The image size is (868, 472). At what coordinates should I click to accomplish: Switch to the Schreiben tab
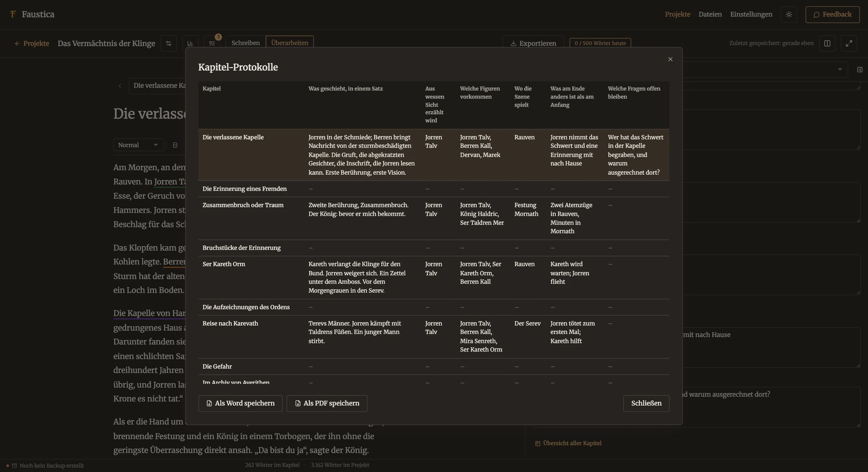pyautogui.click(x=245, y=43)
